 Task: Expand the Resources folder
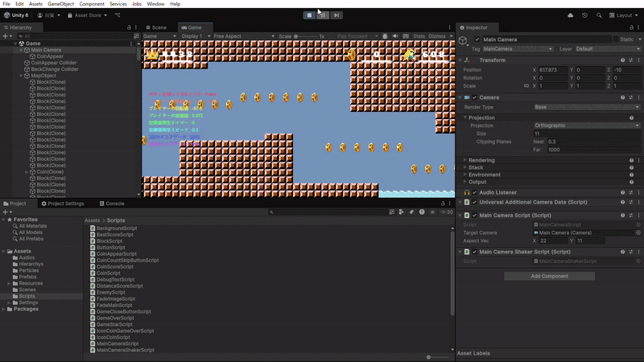[x=9, y=284]
